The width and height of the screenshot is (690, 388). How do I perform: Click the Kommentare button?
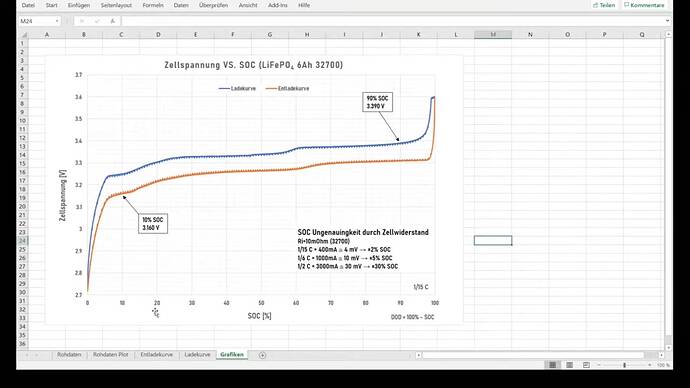pos(644,5)
